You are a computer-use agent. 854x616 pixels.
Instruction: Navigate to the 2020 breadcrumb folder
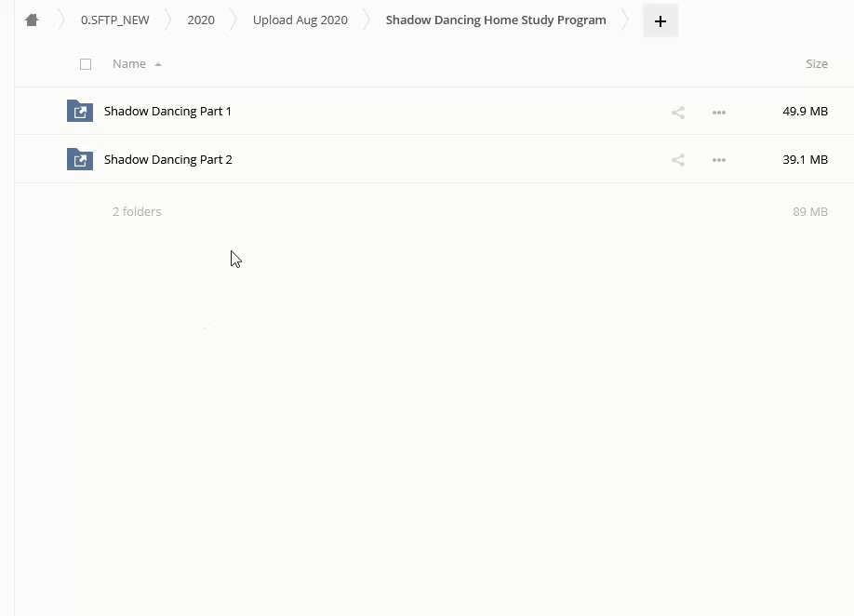point(201,20)
